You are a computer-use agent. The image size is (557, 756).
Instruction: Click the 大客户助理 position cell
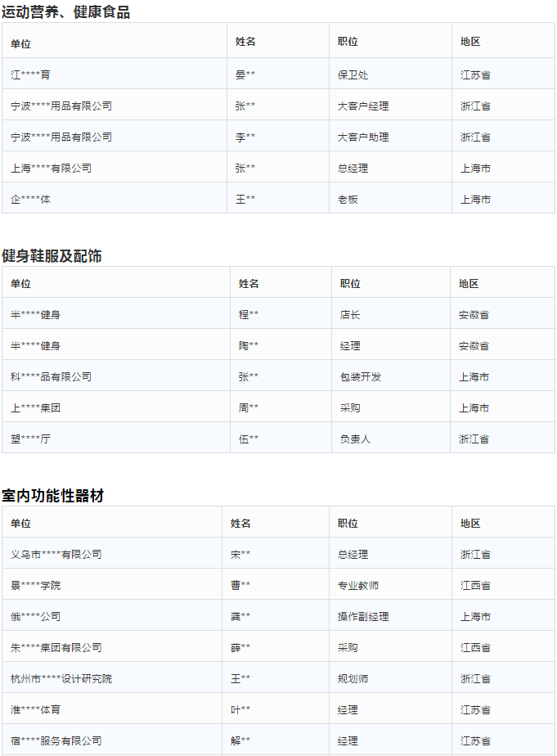pos(363,137)
